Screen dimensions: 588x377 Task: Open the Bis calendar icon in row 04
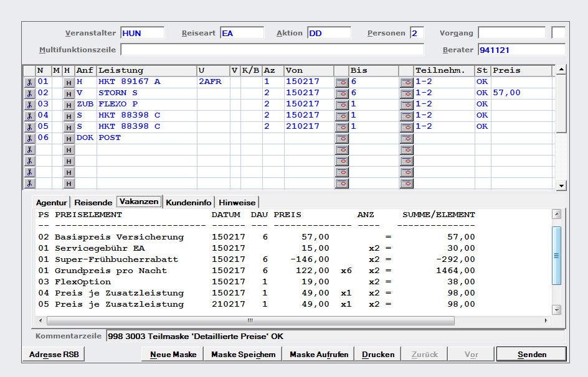407,116
